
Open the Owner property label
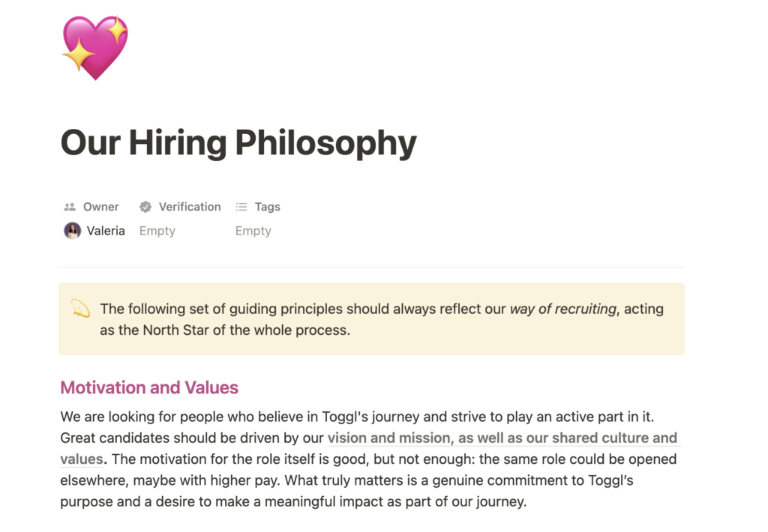[x=100, y=207]
